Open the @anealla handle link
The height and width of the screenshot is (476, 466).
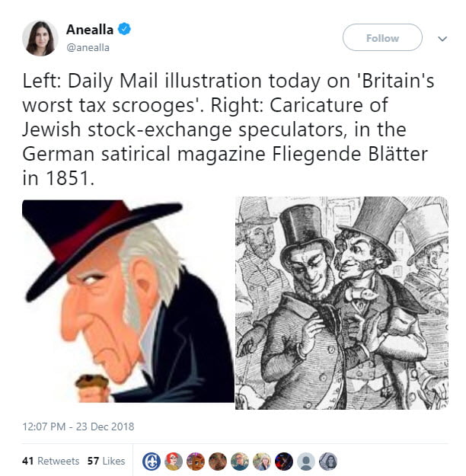point(88,48)
